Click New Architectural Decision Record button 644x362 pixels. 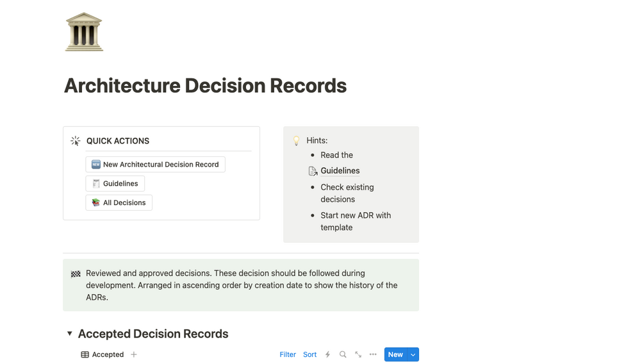[x=155, y=165]
